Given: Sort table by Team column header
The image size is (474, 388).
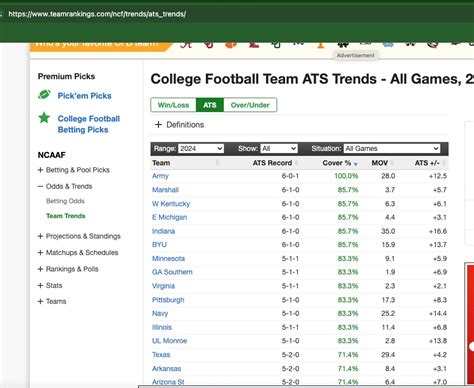Looking at the screenshot, I should [x=161, y=163].
